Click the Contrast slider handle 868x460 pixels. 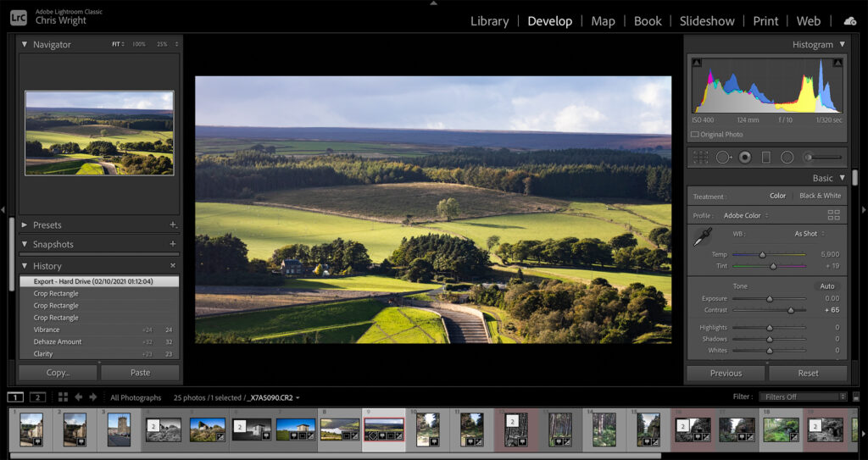[x=790, y=310]
